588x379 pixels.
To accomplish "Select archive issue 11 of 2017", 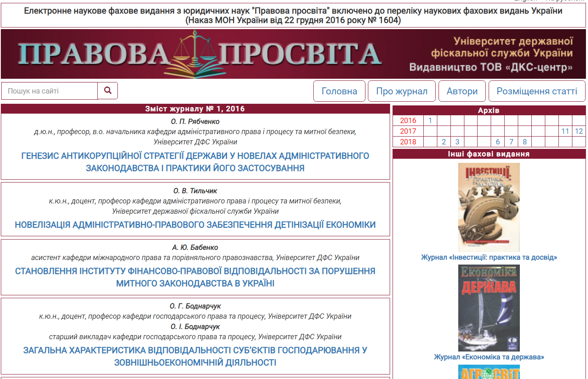I will tap(565, 131).
